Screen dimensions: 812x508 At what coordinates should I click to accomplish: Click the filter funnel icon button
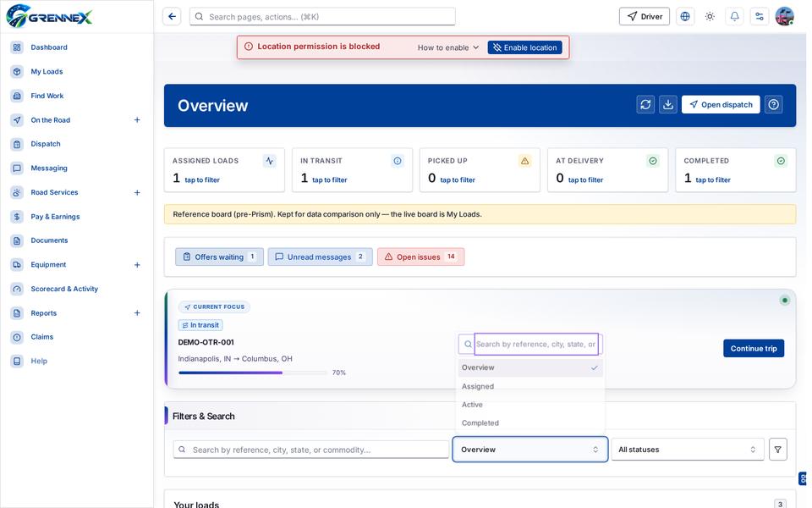pyautogui.click(x=778, y=450)
